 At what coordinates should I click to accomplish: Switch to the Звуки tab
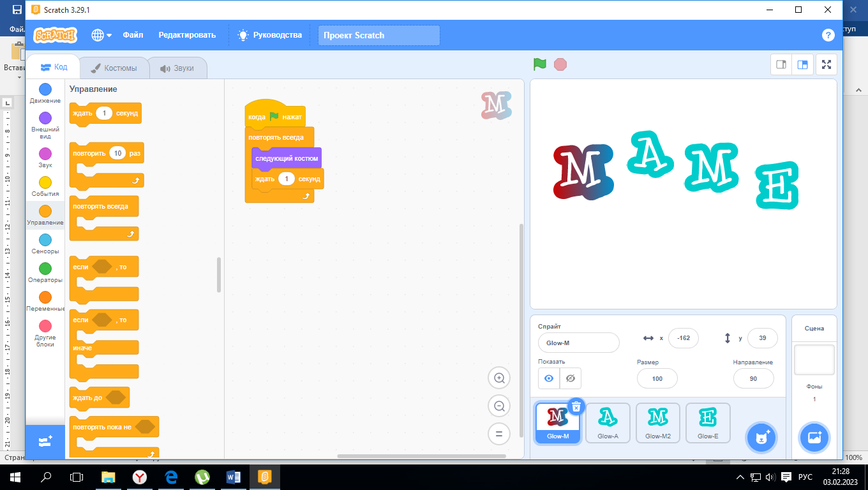coord(177,68)
